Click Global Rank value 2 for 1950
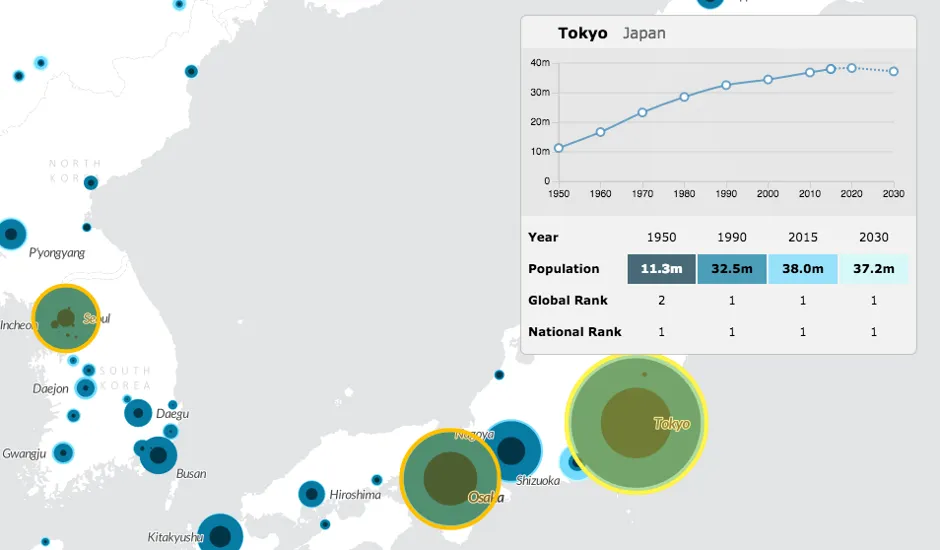This screenshot has width=940, height=550. [x=661, y=300]
